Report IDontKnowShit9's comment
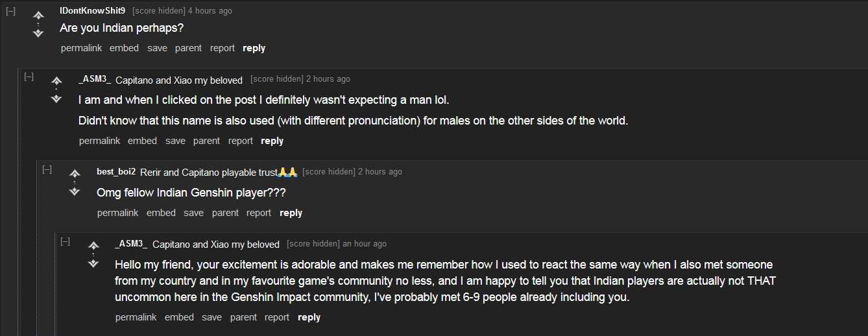Image resolution: width=868 pixels, height=336 pixels. pyautogui.click(x=223, y=48)
